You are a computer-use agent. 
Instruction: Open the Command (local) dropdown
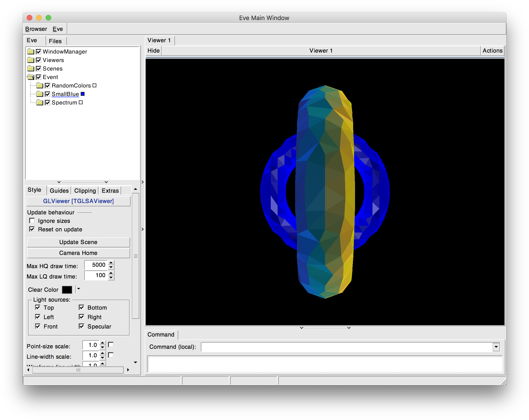496,347
